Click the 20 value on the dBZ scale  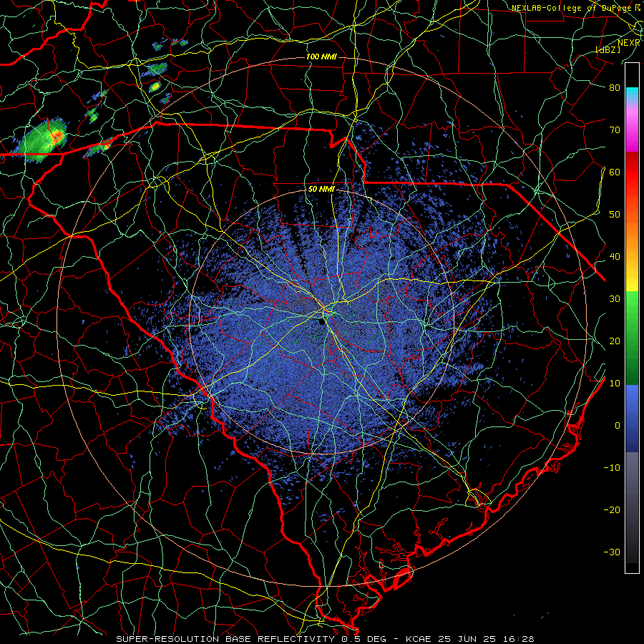click(x=615, y=341)
